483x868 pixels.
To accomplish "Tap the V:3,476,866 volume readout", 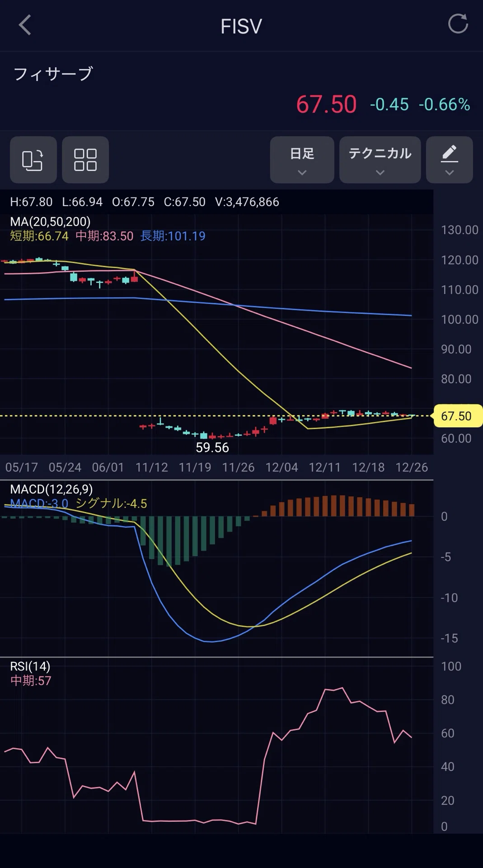I will [x=247, y=202].
